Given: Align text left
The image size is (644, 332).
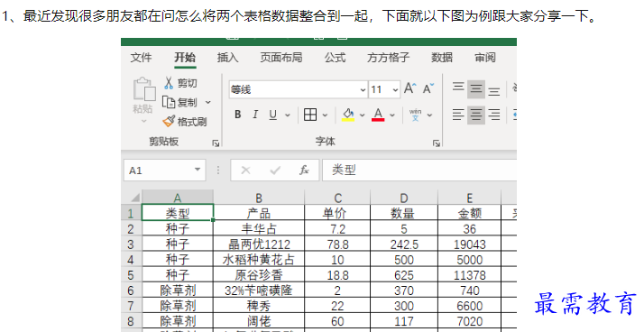Looking at the screenshot, I should (458, 115).
